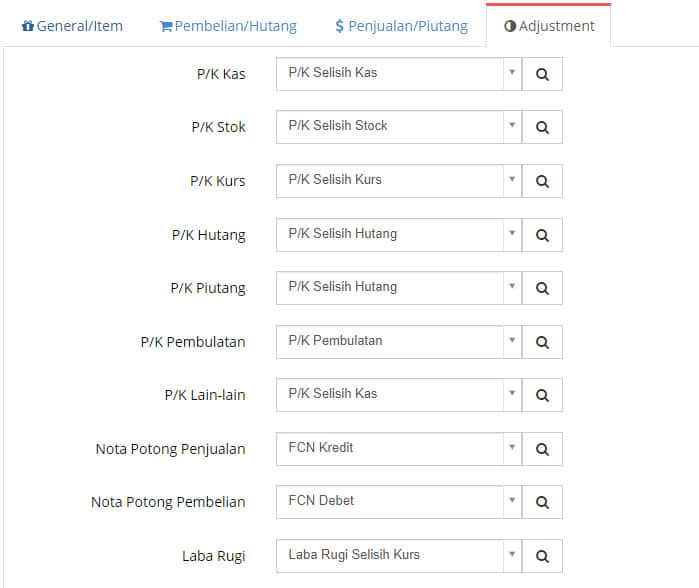Open lookup for Nota Potong Penjualan

point(542,449)
